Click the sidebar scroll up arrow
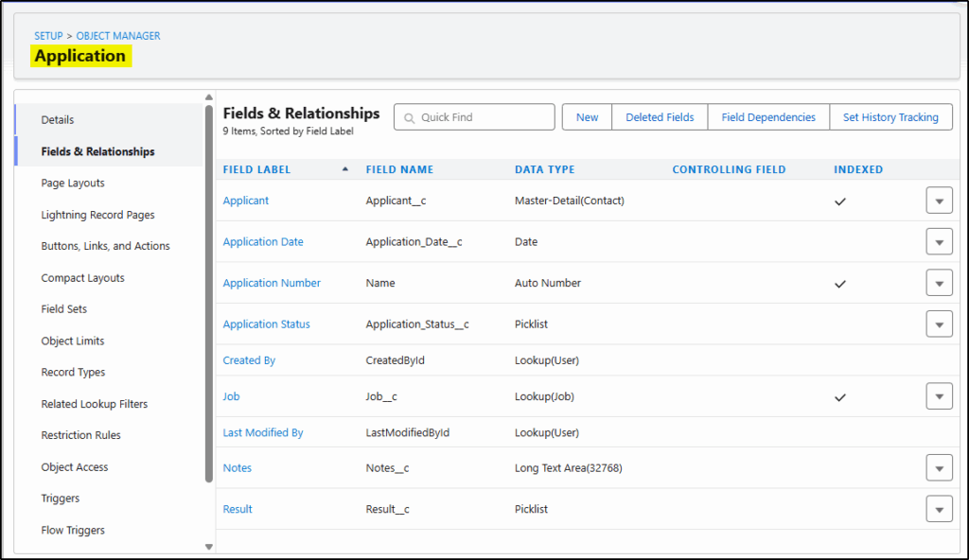 pyautogui.click(x=209, y=97)
